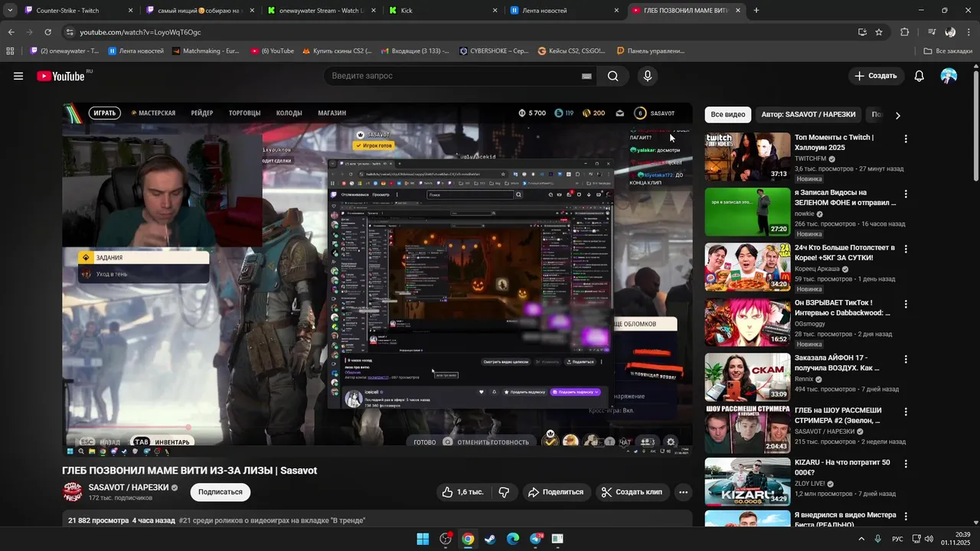The height and width of the screenshot is (551, 980).
Task: Open options for Топ Моменты с Twitch video
Action: point(906,139)
